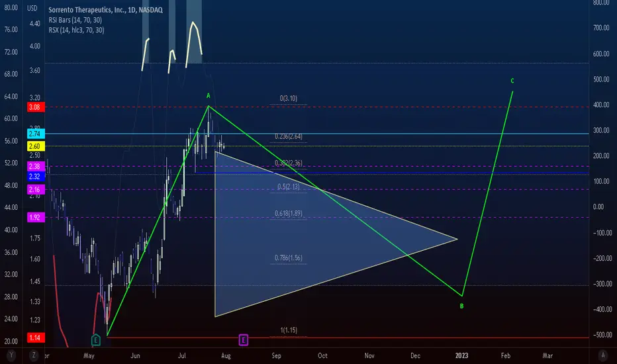
Task: Toggle auto scale with the round A button
Action: pyautogui.click(x=603, y=355)
